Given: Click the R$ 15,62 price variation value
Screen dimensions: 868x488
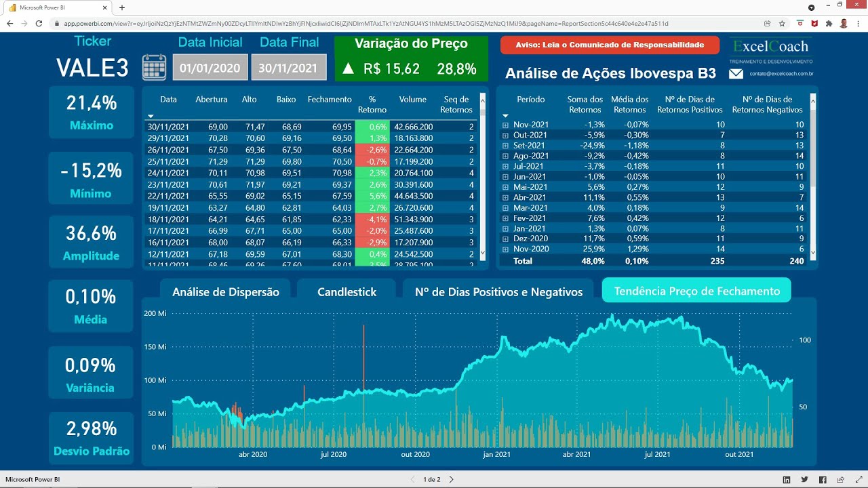Looking at the screenshot, I should tap(392, 69).
